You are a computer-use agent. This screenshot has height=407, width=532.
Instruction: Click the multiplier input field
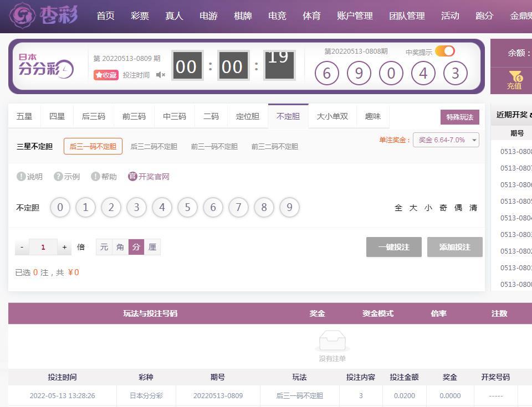(43, 247)
